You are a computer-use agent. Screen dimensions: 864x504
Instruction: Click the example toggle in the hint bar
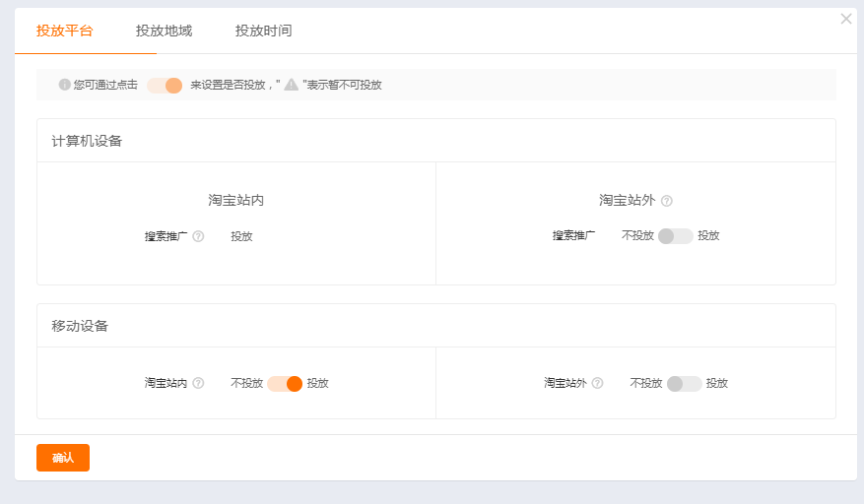pyautogui.click(x=165, y=86)
